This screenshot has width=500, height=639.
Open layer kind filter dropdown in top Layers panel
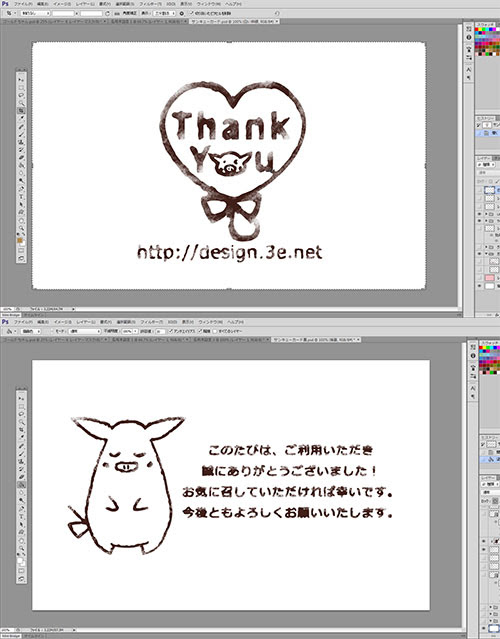pos(487,165)
